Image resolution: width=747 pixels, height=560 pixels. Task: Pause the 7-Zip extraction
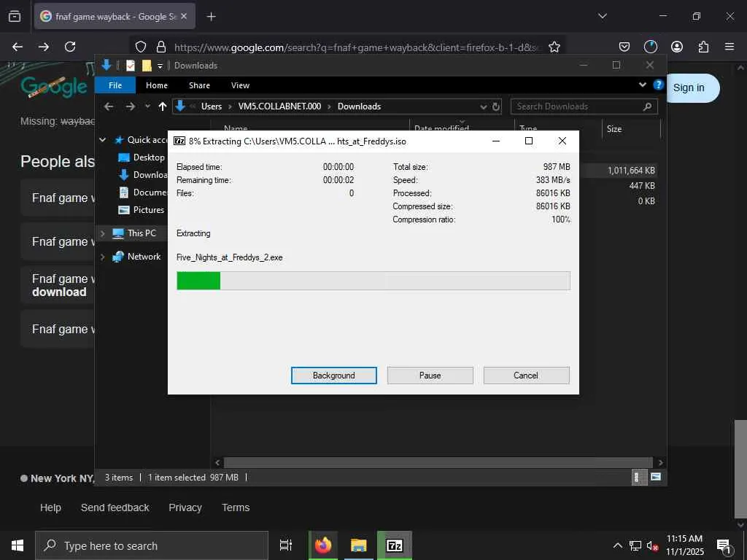[430, 376]
